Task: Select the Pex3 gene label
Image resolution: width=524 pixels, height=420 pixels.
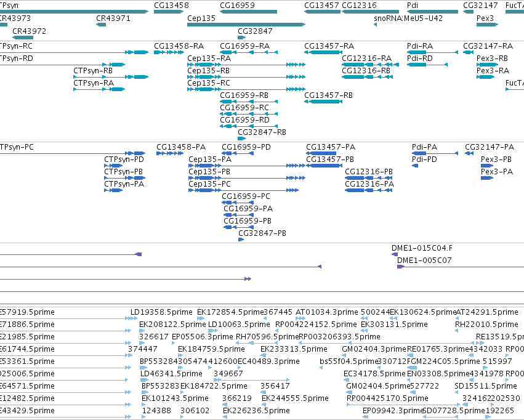Action: click(x=485, y=18)
